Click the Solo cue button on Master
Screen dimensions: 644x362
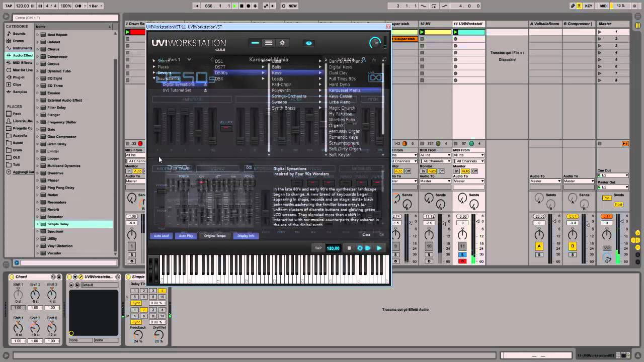click(607, 248)
